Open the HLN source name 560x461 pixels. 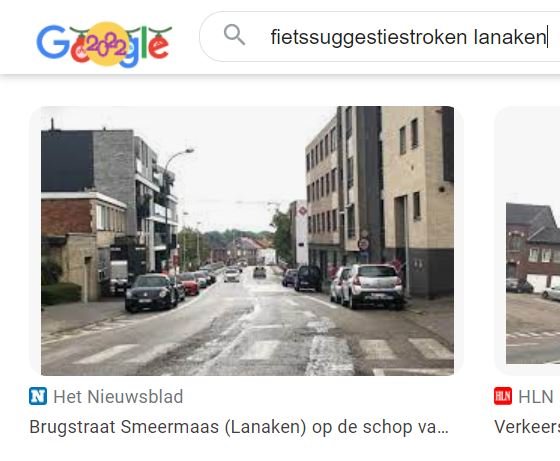tap(536, 397)
